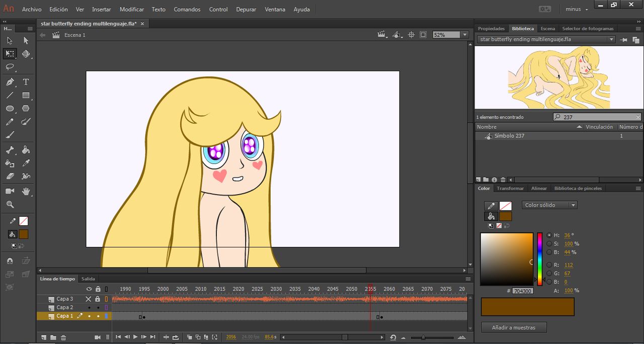Image resolution: width=644 pixels, height=344 pixels.
Task: Adjust the timeline zoom slider
Action: coord(422,337)
